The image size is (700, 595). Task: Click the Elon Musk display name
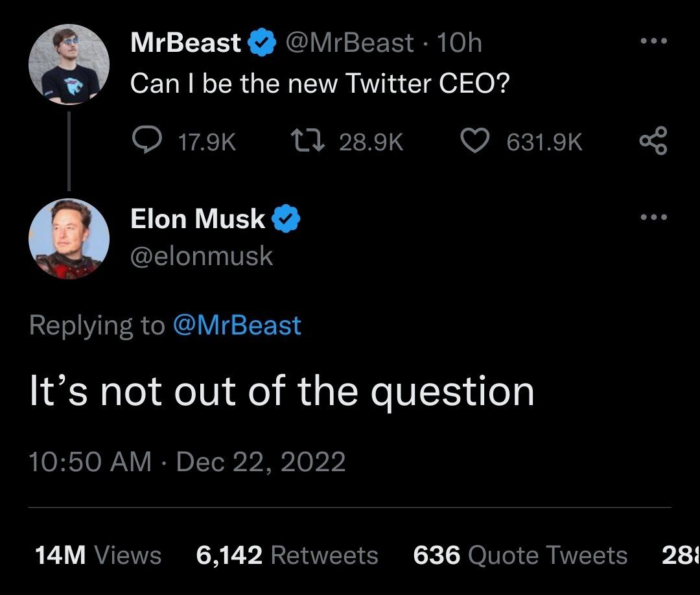pos(198,219)
